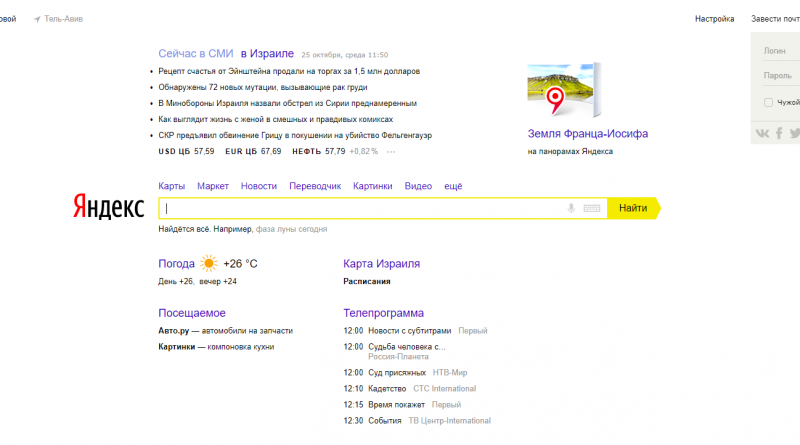Read the Einstein рецепт счастья news item

pos(289,71)
